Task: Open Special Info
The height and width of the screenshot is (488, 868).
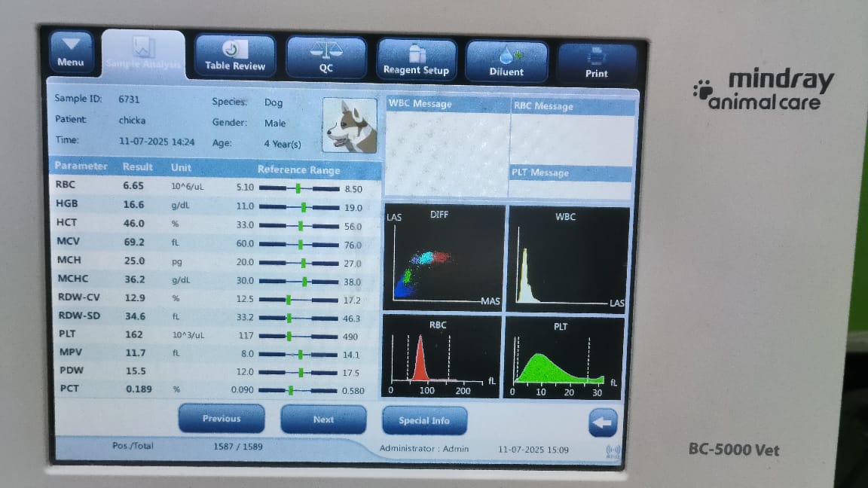Action: [424, 421]
